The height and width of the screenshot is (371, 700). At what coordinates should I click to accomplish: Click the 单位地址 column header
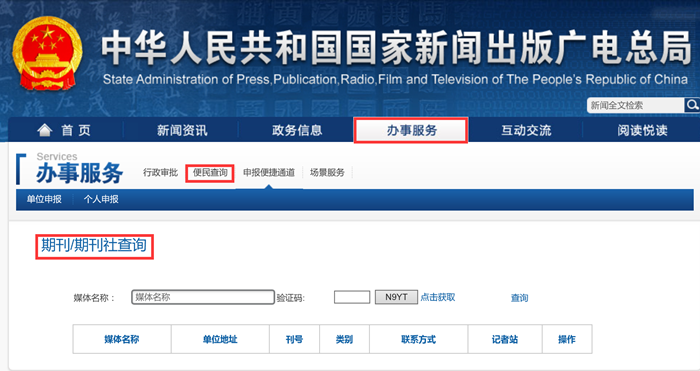click(x=220, y=339)
